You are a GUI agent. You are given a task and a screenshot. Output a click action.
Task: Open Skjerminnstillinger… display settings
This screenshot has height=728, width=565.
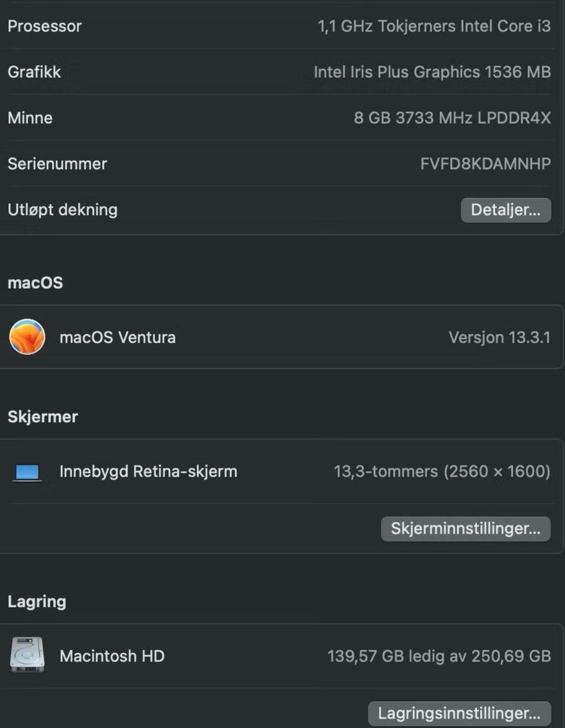tap(466, 528)
